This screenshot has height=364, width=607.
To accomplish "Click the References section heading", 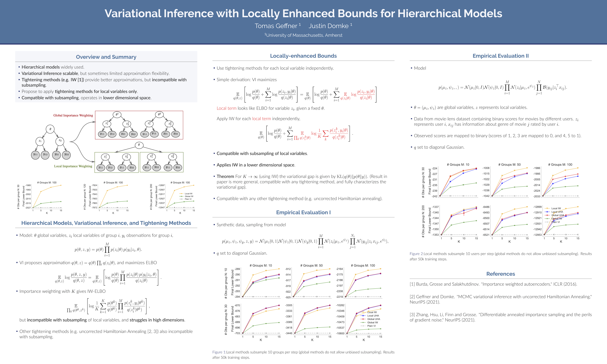I will coord(501,274).
